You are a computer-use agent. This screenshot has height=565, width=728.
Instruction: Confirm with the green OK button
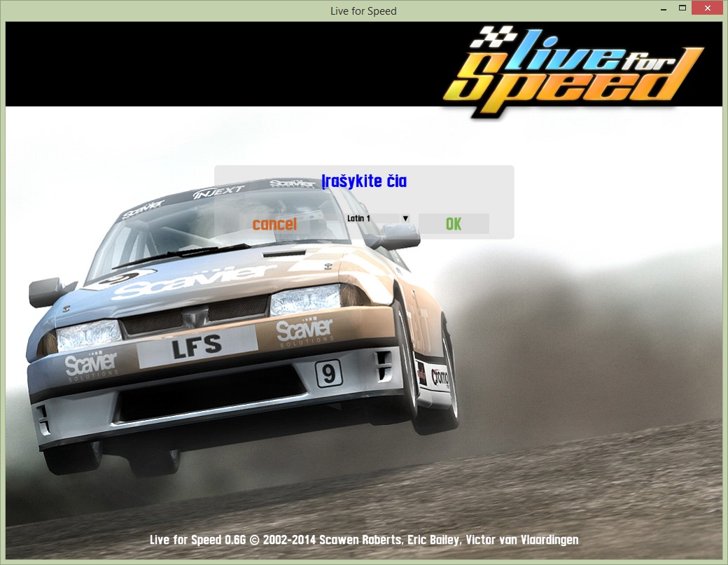coord(454,224)
